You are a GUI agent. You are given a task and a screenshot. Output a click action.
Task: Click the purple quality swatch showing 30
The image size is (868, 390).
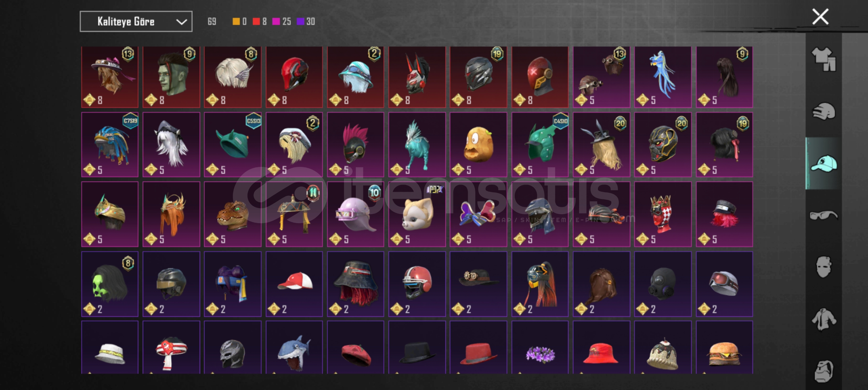click(x=306, y=22)
